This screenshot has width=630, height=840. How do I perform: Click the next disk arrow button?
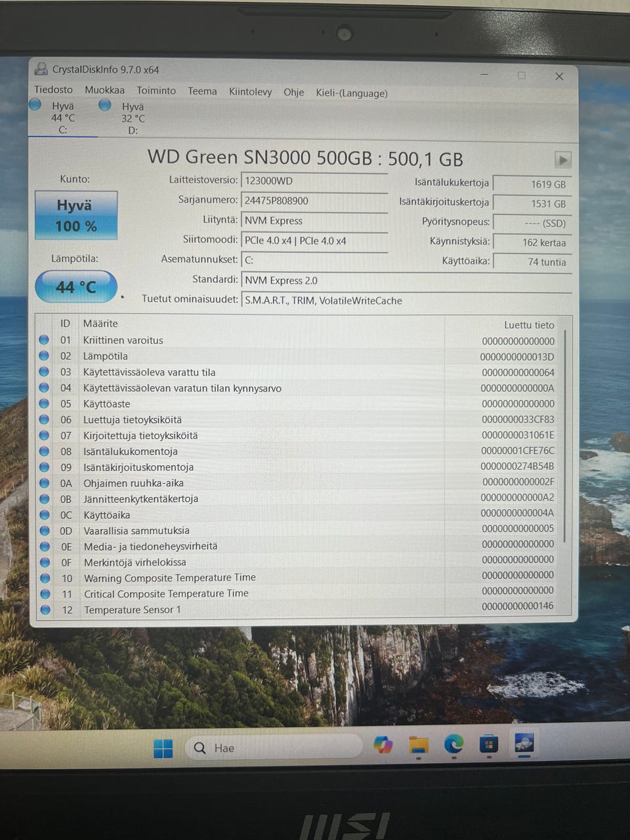(x=562, y=159)
